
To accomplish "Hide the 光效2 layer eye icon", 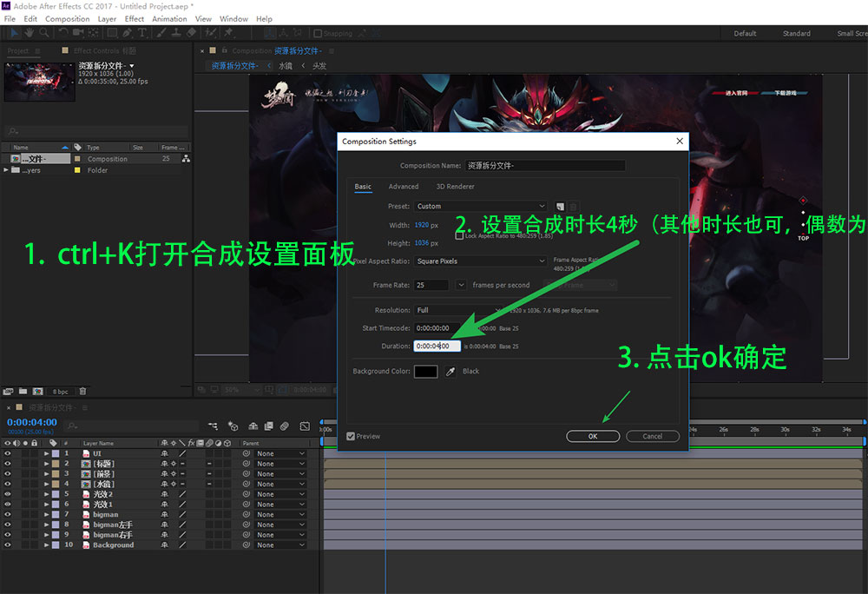I will (7, 494).
